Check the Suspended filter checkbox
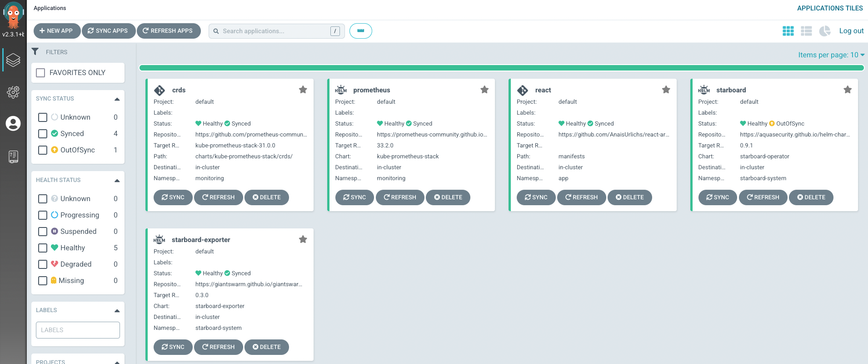Screen dimensions: 868x364 [43, 232]
